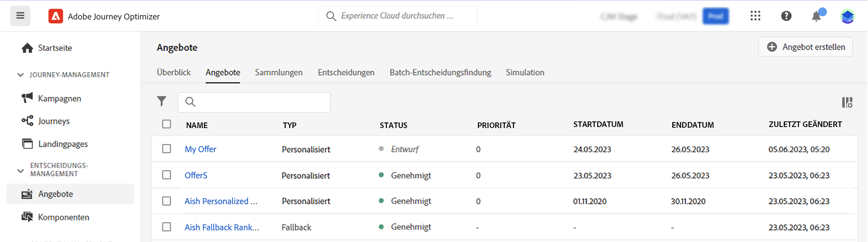
Task: Open the app switcher grid
Action: click(755, 16)
